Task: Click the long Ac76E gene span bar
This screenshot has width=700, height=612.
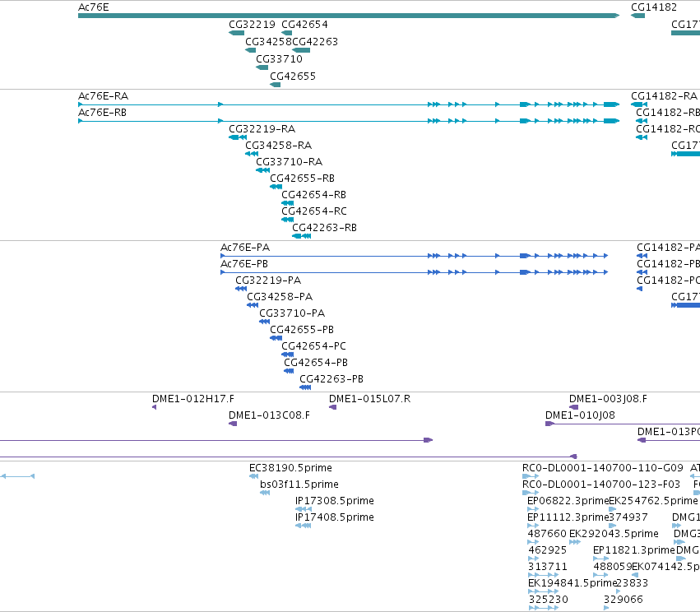Action: pos(349,16)
